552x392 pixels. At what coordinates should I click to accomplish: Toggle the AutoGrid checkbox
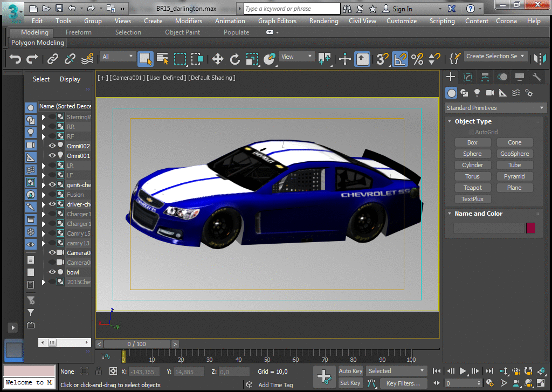click(471, 132)
